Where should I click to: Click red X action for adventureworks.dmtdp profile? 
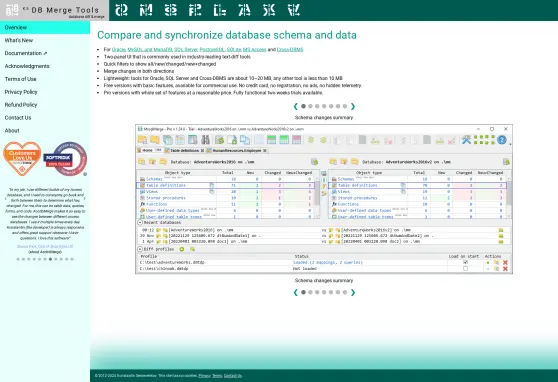point(505,263)
